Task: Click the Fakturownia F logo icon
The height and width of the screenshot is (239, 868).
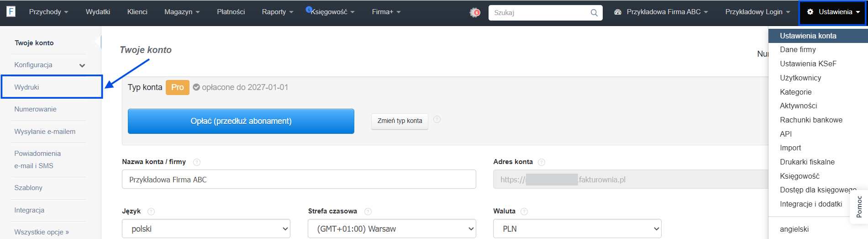Action: [x=11, y=11]
